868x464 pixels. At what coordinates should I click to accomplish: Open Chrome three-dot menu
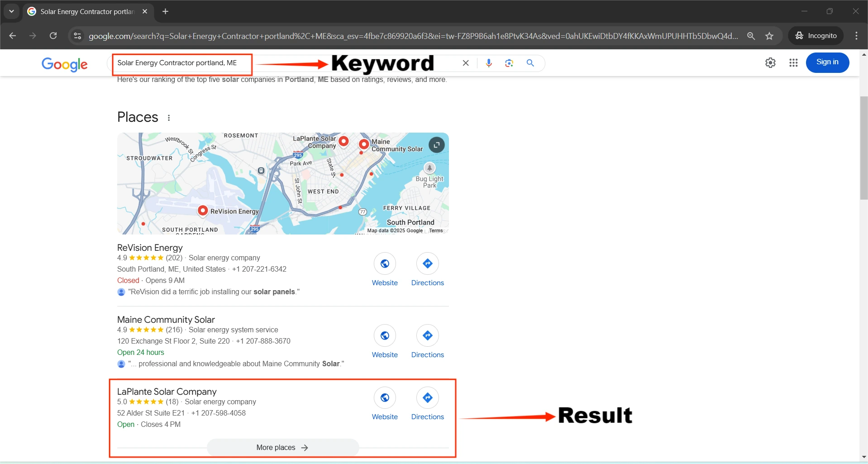click(856, 36)
